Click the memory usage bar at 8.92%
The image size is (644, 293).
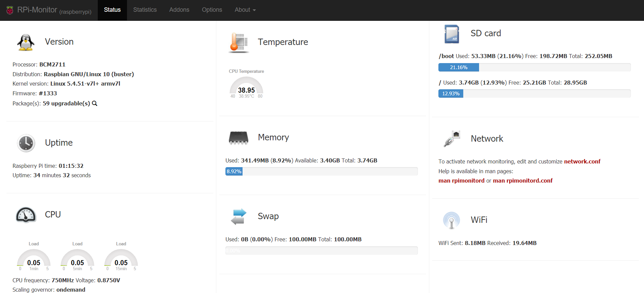pos(321,172)
